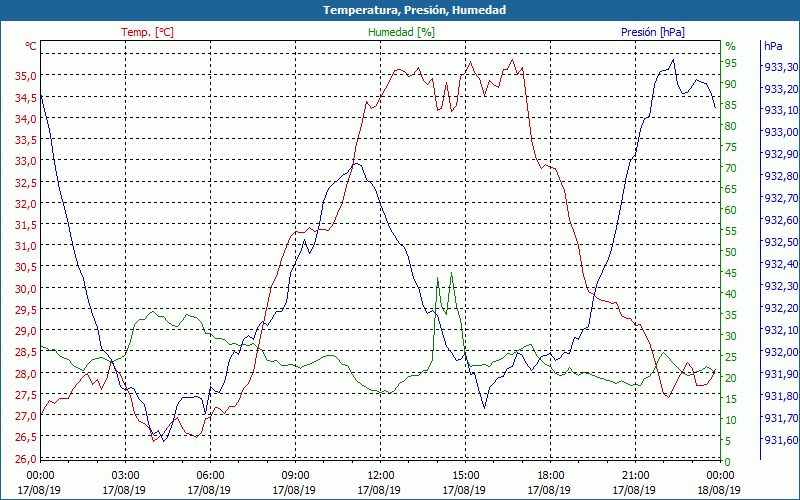Click 933,10 on the pressure axis
Image resolution: width=800 pixels, height=500 pixels.
click(782, 110)
